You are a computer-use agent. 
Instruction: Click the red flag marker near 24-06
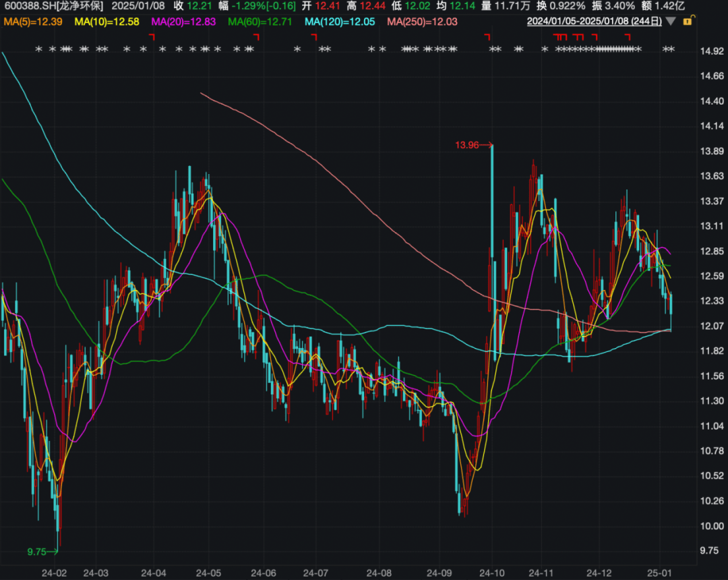(256, 36)
